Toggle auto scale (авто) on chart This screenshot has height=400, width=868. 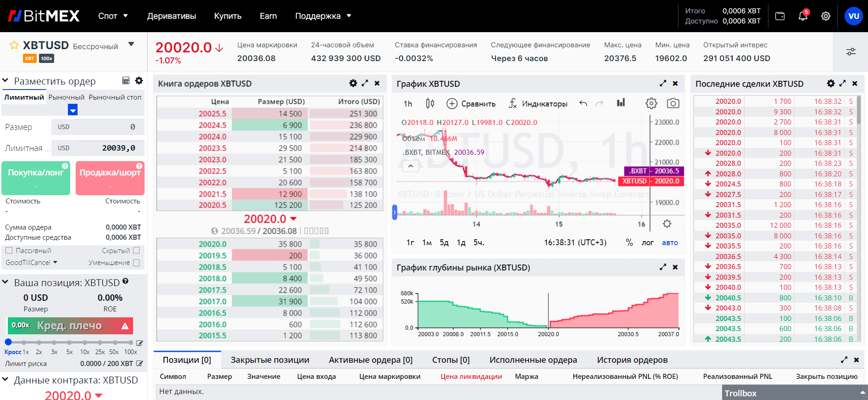(670, 242)
